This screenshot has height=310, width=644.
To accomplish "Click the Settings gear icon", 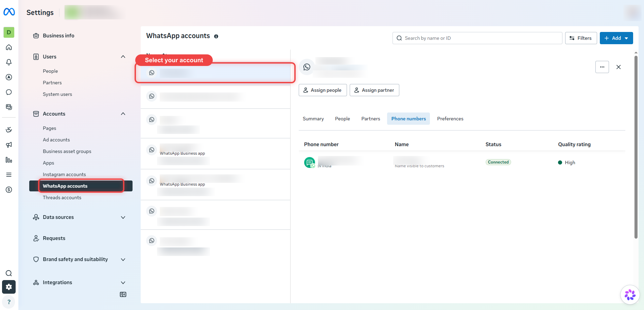I will pyautogui.click(x=9, y=287).
